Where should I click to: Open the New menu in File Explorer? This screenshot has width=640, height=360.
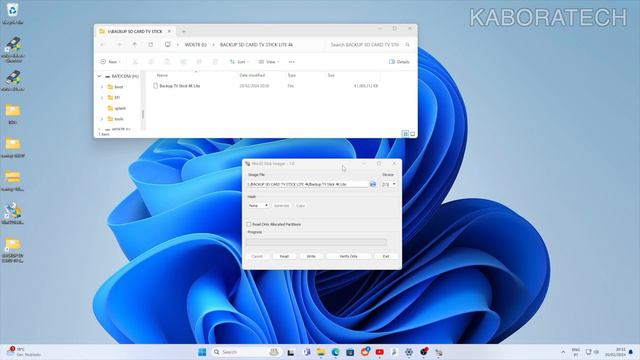coord(111,62)
